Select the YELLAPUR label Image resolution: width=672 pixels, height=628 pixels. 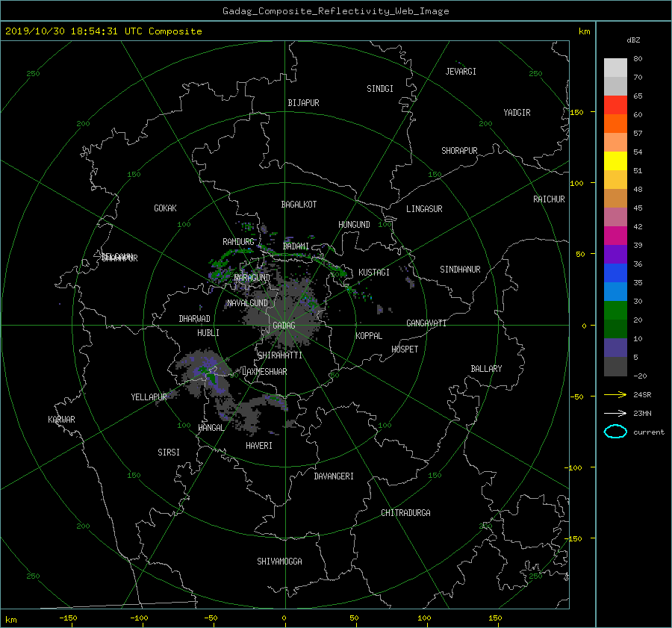tap(149, 397)
